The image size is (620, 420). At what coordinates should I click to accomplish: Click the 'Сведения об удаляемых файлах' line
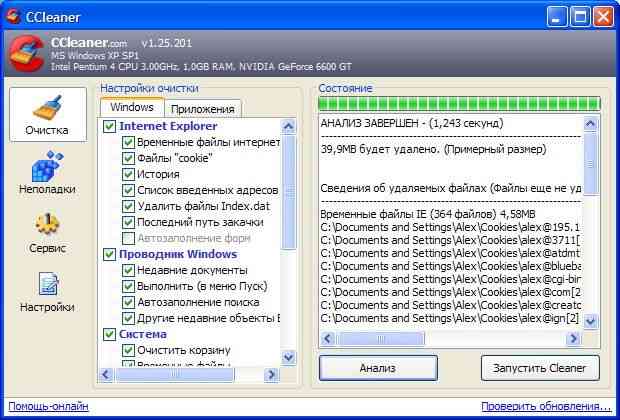pyautogui.click(x=450, y=188)
